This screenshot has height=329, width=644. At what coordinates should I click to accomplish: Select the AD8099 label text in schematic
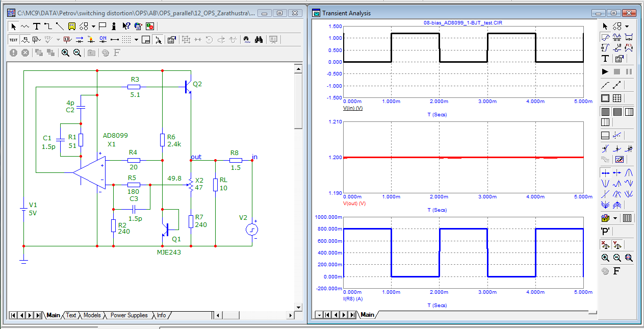pos(115,136)
